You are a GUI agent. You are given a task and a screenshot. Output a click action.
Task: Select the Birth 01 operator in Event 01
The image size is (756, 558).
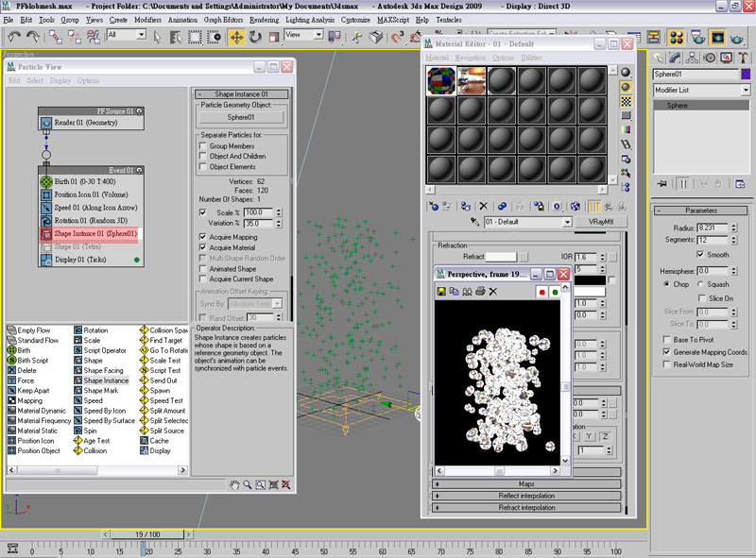[x=91, y=181]
